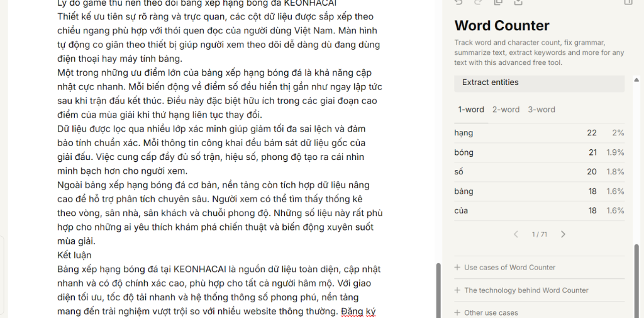Click the download text icon
Viewport: 644px width, 318px height.
518,3
